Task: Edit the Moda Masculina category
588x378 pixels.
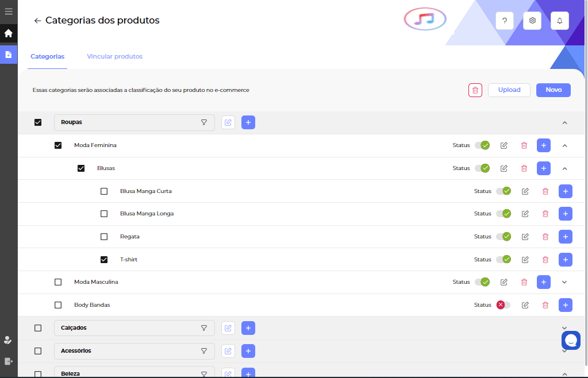Action: (x=504, y=282)
